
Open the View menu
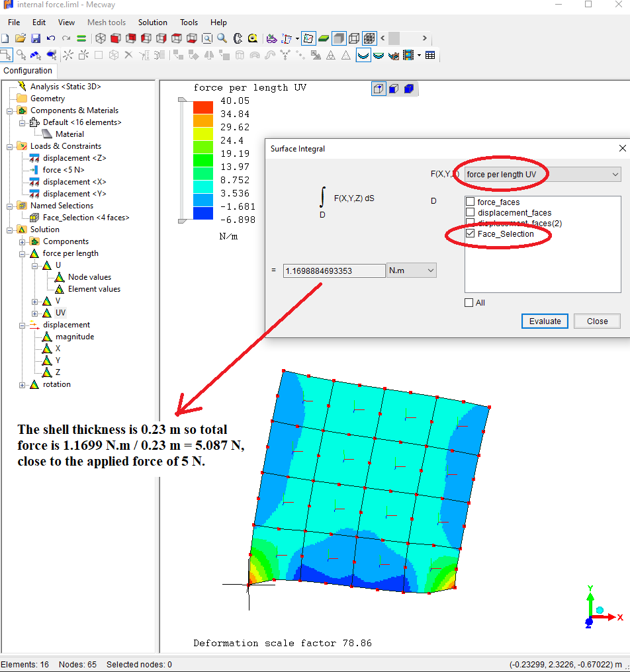click(66, 22)
